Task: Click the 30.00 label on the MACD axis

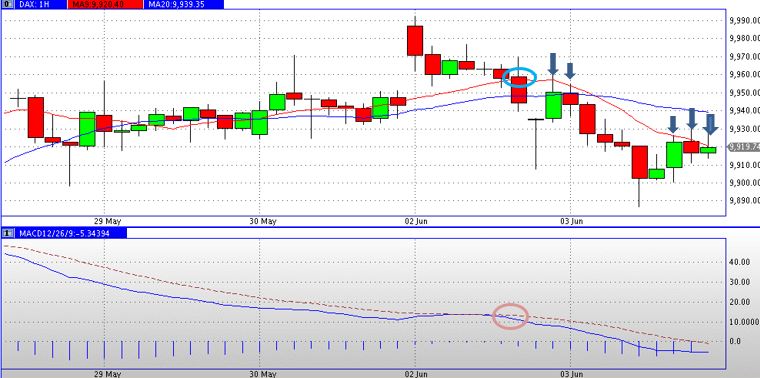Action: tap(739, 282)
